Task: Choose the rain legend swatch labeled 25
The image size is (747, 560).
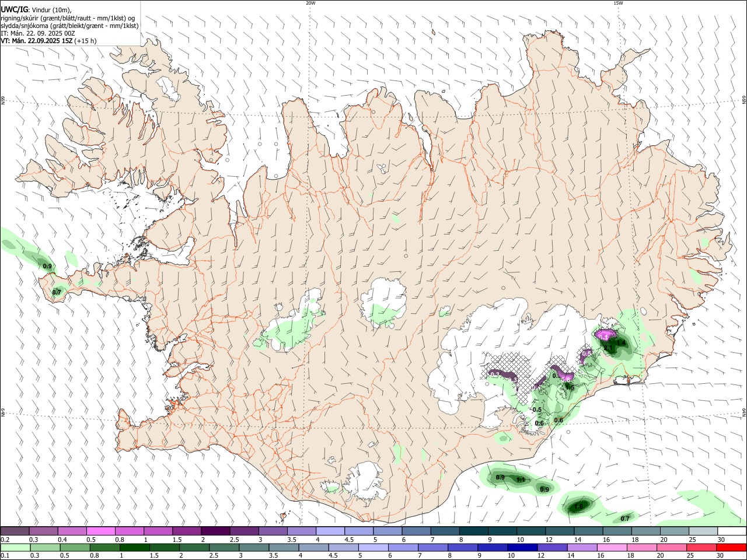Action: pyautogui.click(x=701, y=547)
